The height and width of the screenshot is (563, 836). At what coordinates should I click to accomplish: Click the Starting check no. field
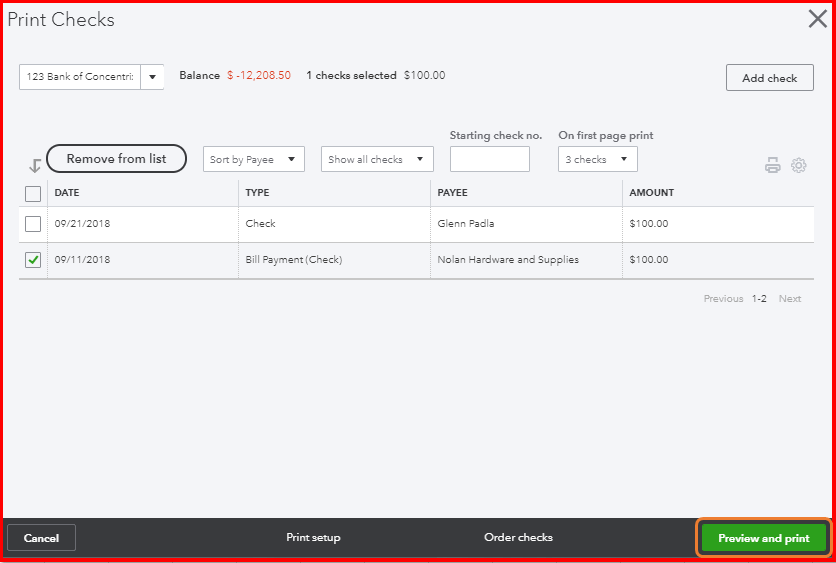point(489,159)
